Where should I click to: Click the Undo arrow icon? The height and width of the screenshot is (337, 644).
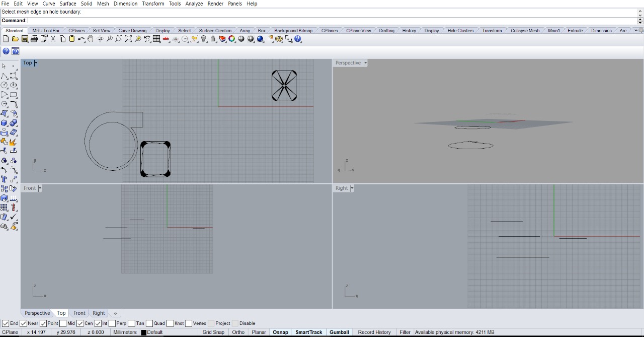click(81, 39)
